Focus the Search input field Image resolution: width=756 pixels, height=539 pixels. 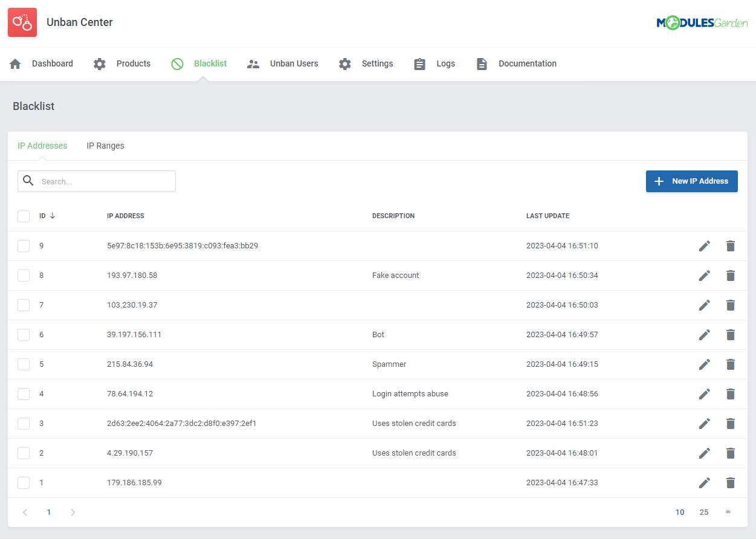tap(106, 181)
